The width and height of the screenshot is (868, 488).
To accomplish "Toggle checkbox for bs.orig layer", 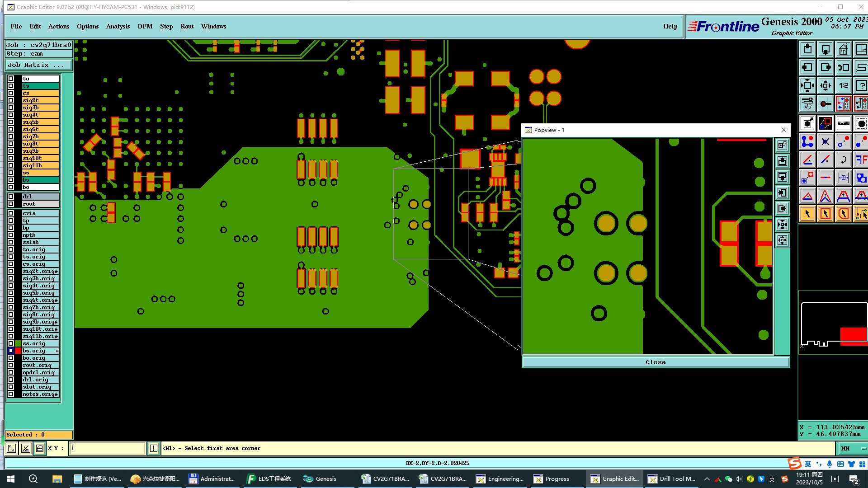I will tap(11, 351).
